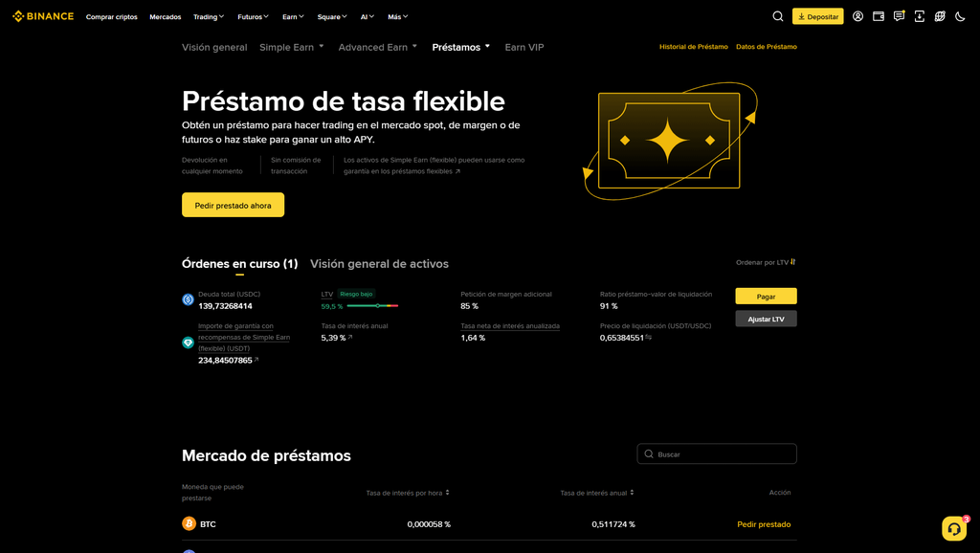Click the 0,000058 % hourly rate
The image size is (980, 553).
click(x=429, y=524)
